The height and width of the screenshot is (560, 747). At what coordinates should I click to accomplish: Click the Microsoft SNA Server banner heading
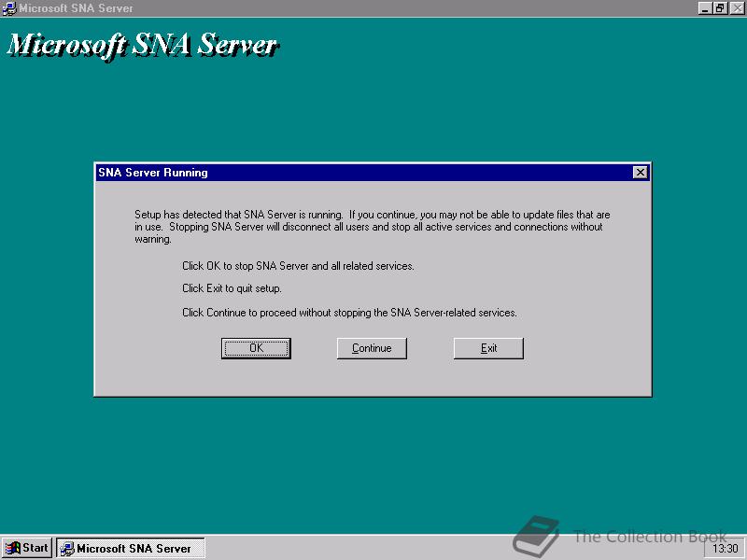point(143,46)
